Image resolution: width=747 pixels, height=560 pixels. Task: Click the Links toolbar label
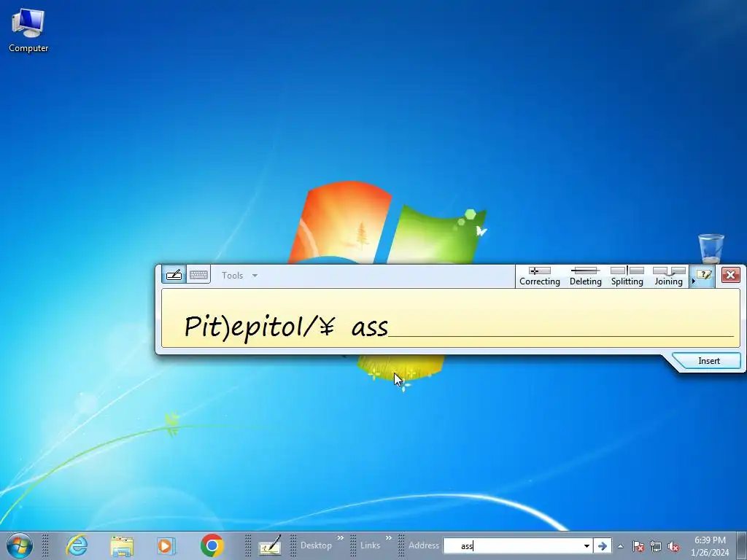point(370,545)
